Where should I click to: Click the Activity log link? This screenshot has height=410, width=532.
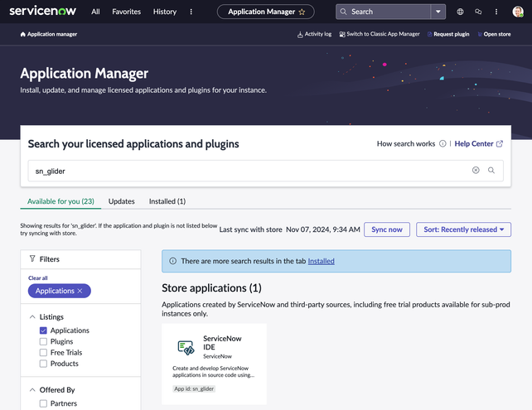click(x=318, y=34)
